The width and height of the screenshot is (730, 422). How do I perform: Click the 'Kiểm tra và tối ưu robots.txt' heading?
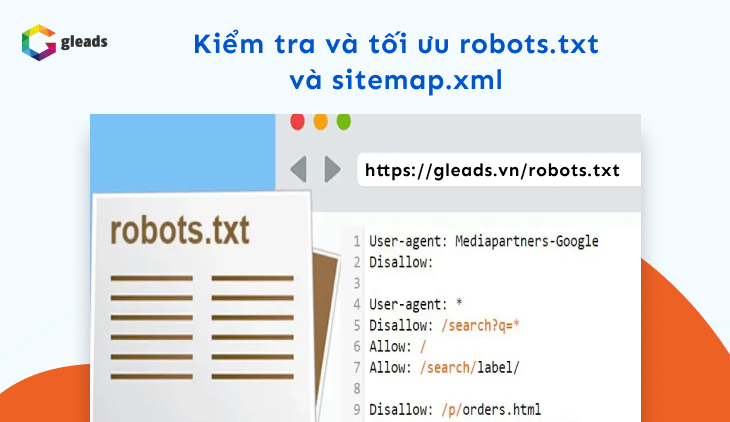[x=397, y=45]
